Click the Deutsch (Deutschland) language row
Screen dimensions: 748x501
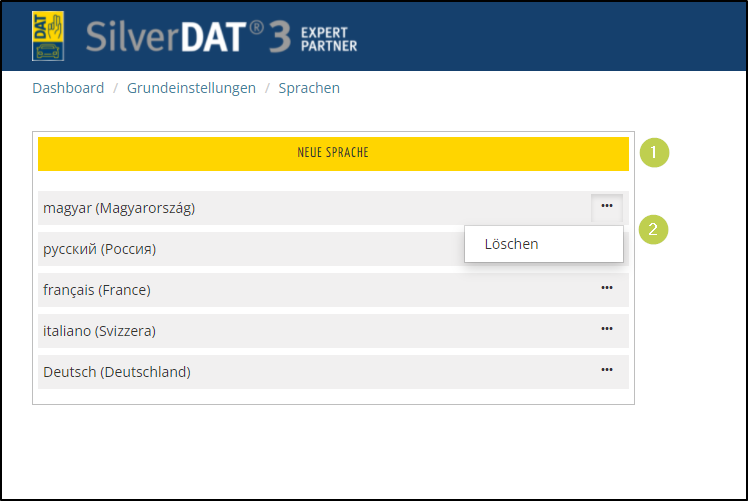coord(117,372)
